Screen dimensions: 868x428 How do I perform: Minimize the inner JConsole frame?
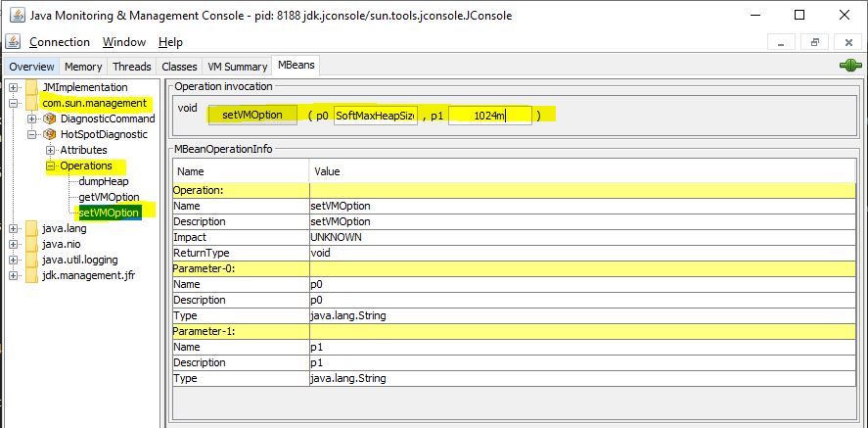point(782,42)
